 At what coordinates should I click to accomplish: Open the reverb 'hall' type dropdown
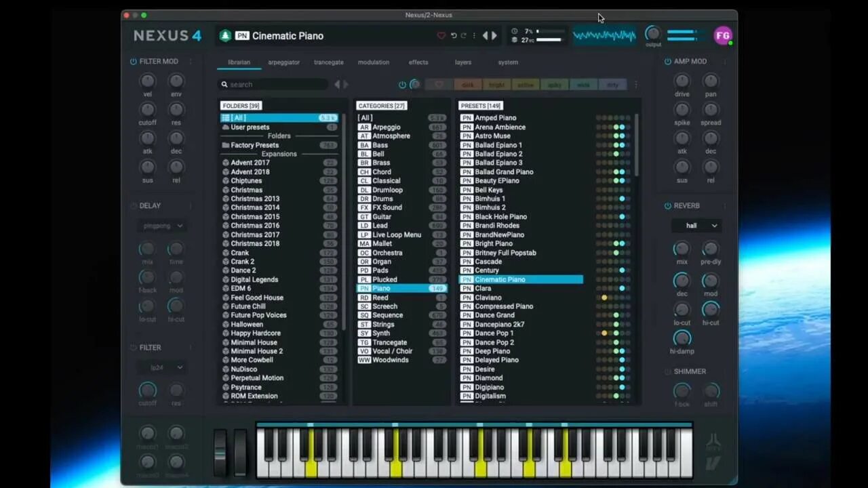click(x=696, y=226)
